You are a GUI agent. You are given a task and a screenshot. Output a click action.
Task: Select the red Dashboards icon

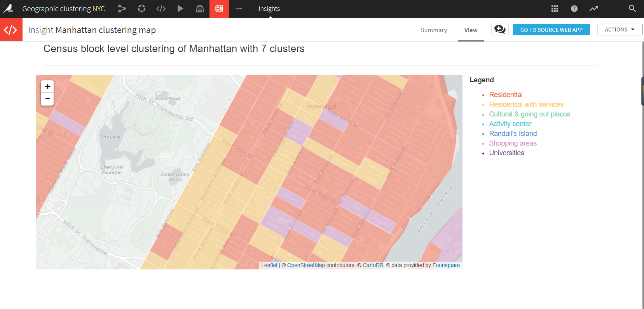(219, 9)
